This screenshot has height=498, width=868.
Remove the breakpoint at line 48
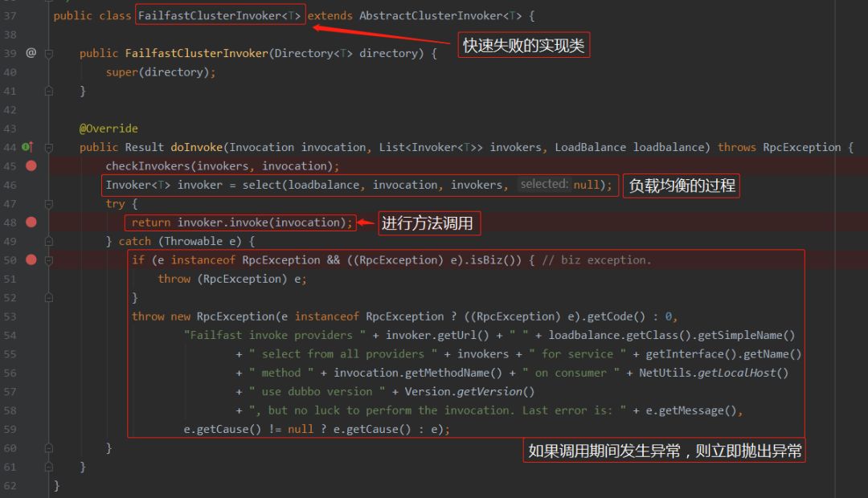click(31, 222)
